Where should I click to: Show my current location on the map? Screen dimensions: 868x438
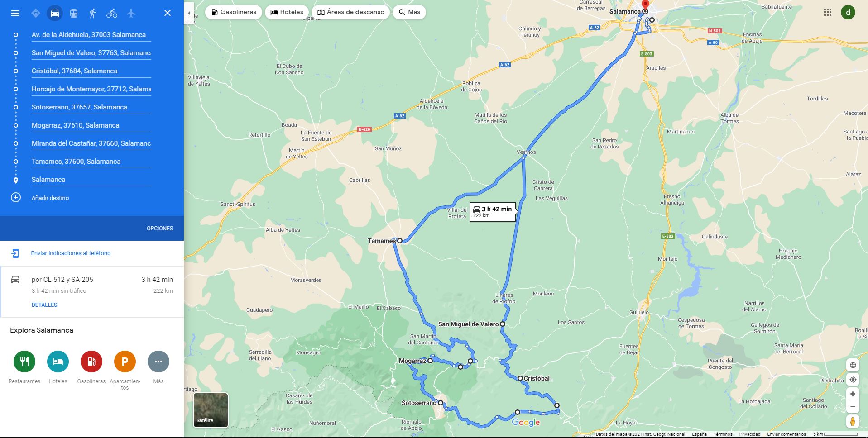click(853, 380)
